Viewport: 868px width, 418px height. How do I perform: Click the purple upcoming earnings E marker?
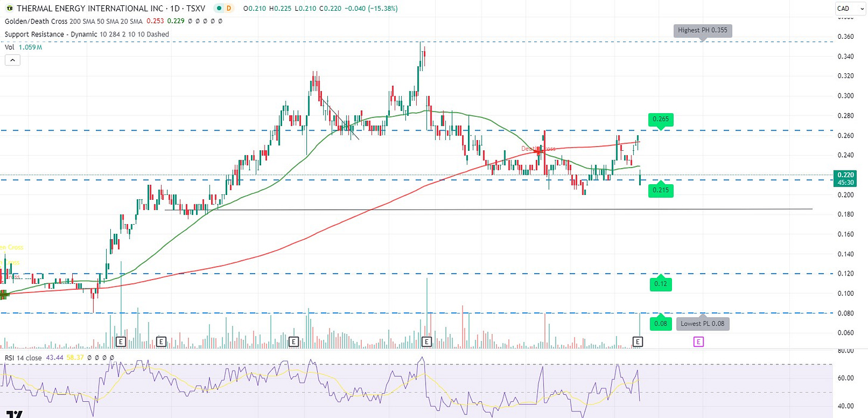click(699, 342)
